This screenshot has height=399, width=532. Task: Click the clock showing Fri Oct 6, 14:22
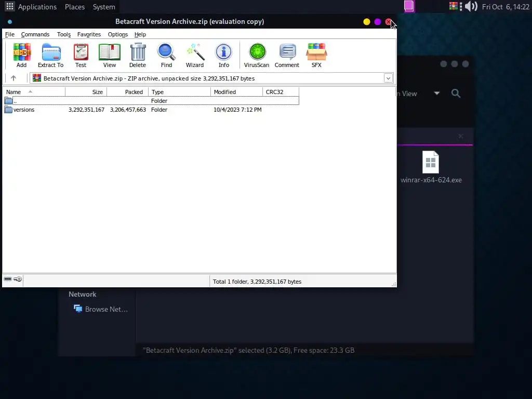506,7
